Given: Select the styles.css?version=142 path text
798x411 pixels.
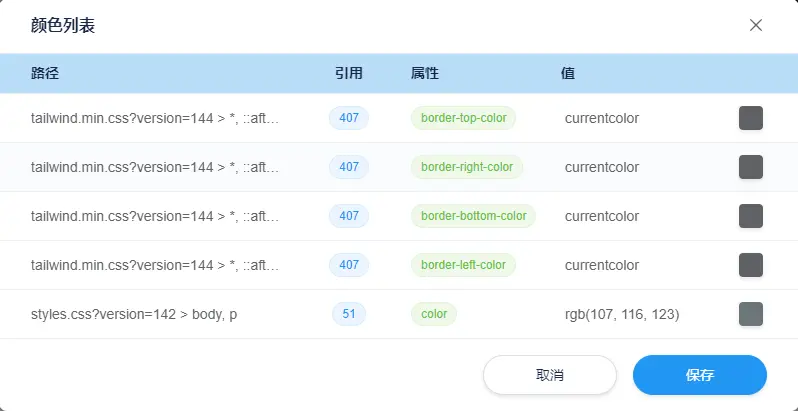Looking at the screenshot, I should (134, 314).
